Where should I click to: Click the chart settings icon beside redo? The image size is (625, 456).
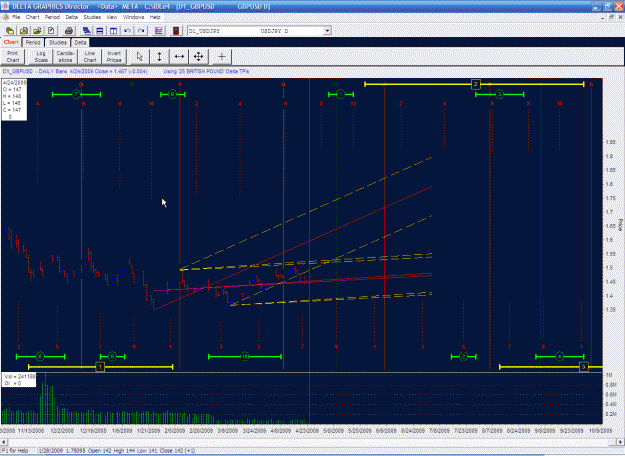point(159,31)
